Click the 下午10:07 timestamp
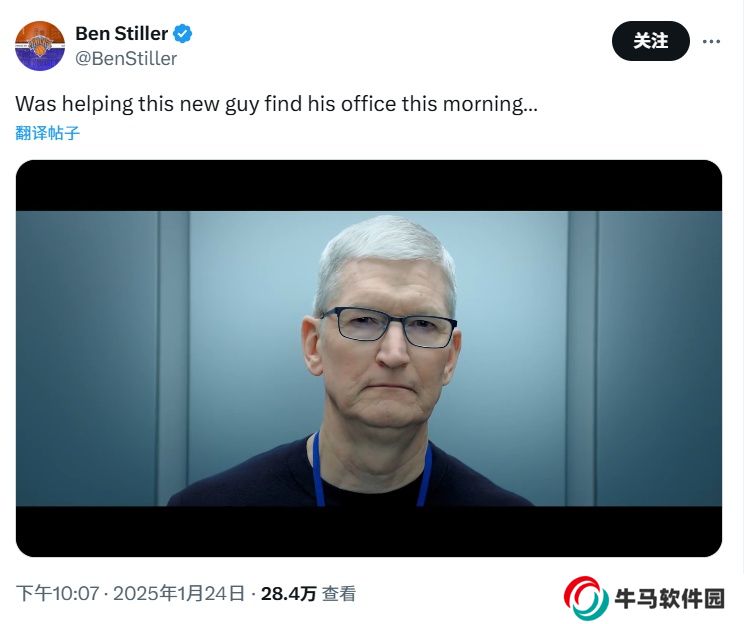744x624 pixels. tap(57, 594)
